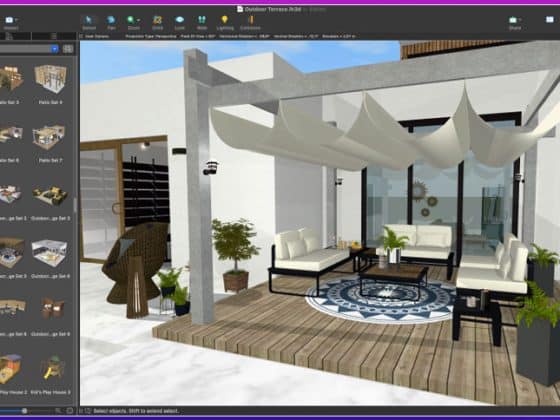
Task: Toggle the library grid view icon
Action: point(68,49)
